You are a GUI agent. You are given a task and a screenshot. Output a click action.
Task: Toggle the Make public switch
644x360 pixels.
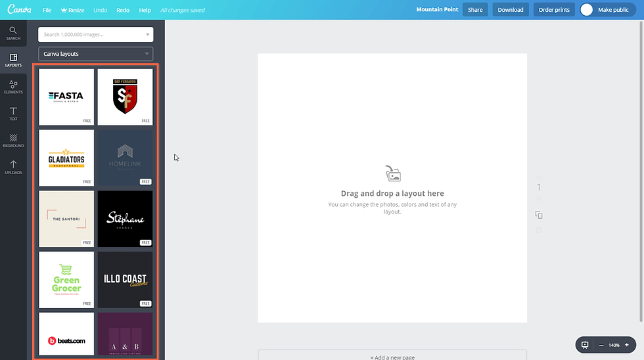(x=608, y=9)
